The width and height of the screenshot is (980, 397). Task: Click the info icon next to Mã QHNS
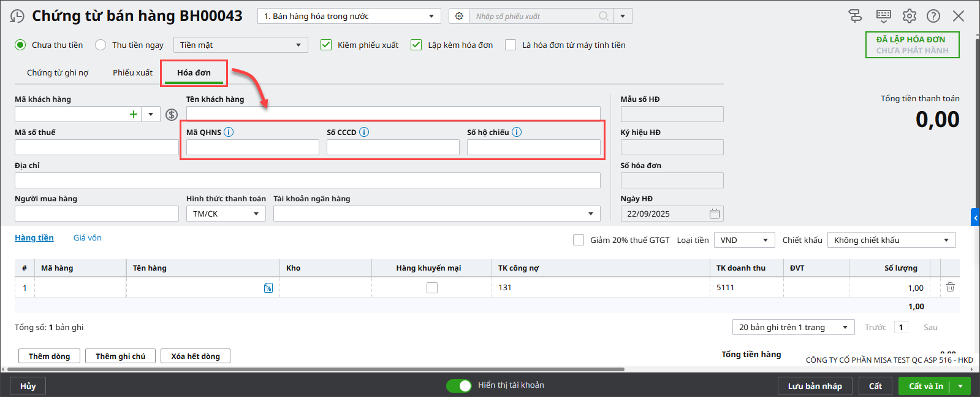(x=229, y=132)
